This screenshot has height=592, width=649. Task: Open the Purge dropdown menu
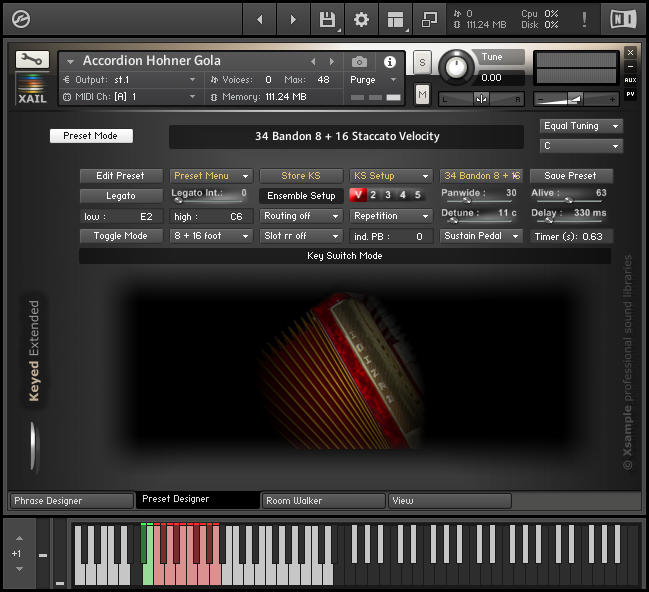(373, 79)
